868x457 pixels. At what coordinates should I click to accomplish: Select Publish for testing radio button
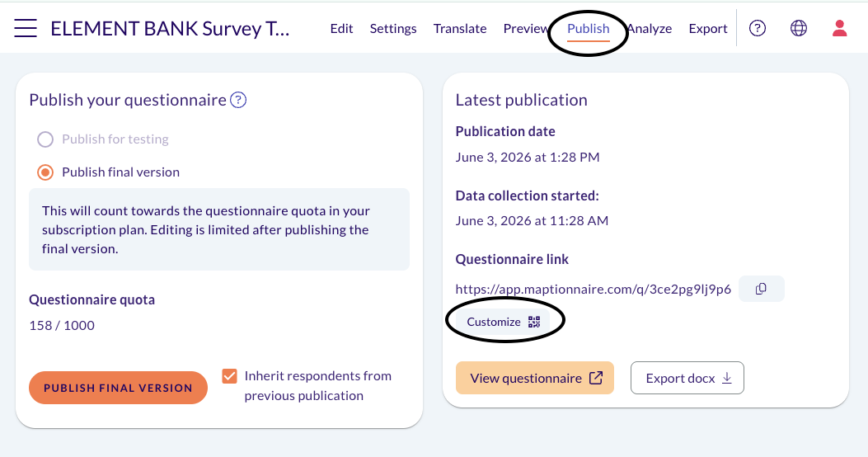pos(45,139)
